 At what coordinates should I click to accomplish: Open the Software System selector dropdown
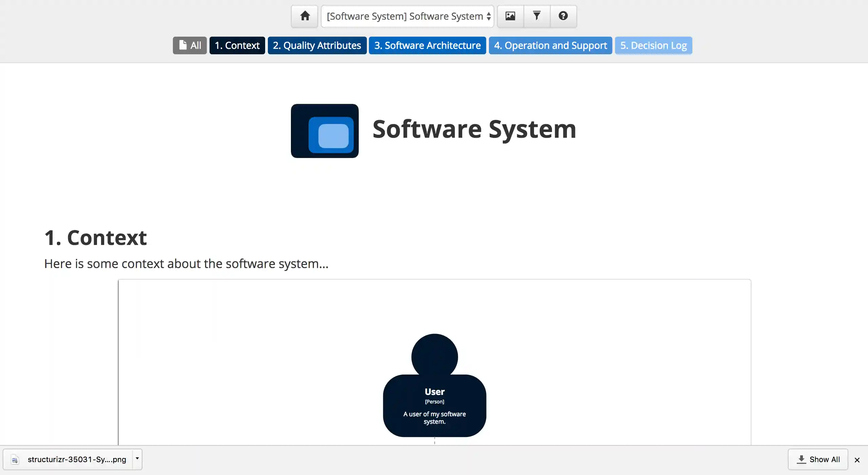(x=408, y=16)
